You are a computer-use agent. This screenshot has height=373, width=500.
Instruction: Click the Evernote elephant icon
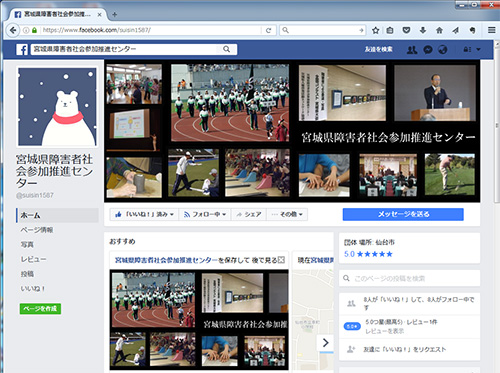point(472,30)
